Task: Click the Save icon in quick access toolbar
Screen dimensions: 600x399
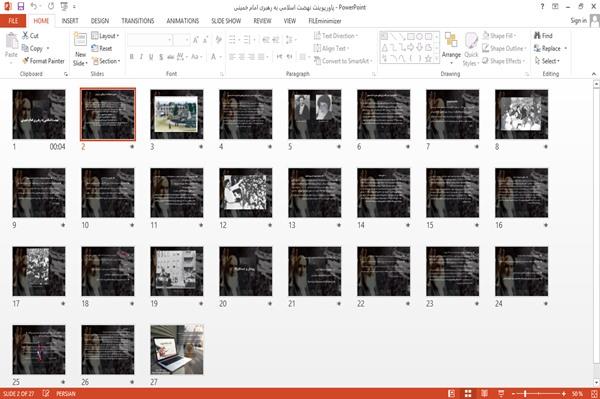Action: point(21,7)
